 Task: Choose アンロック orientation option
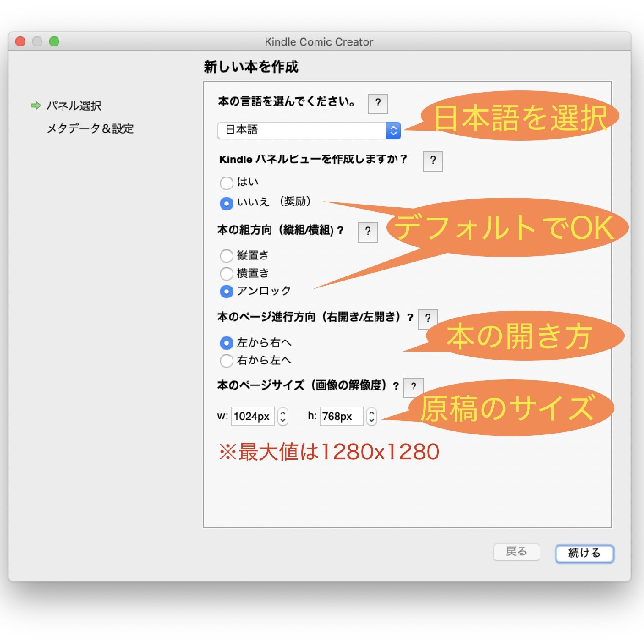(227, 291)
